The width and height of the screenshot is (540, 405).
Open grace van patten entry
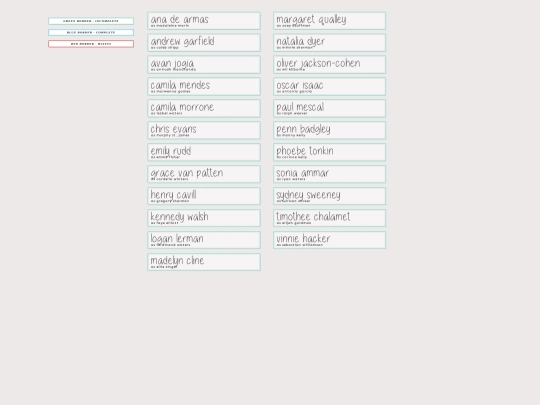click(x=204, y=174)
